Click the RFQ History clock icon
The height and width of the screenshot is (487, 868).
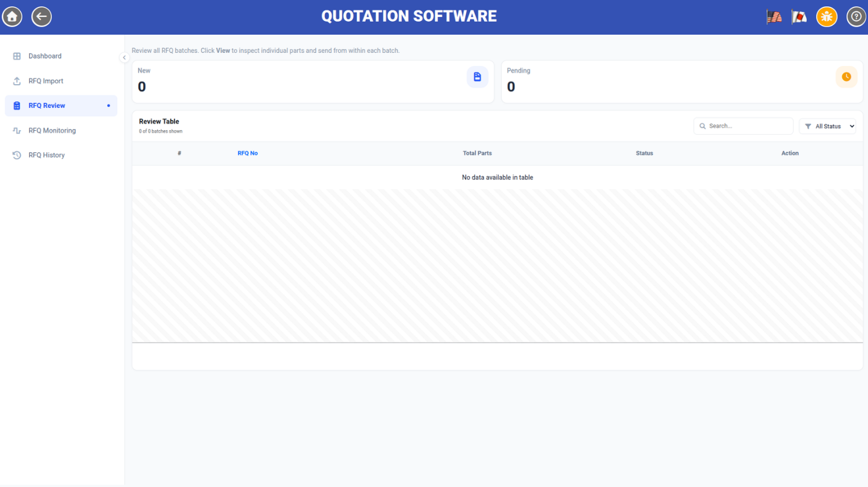tap(17, 155)
